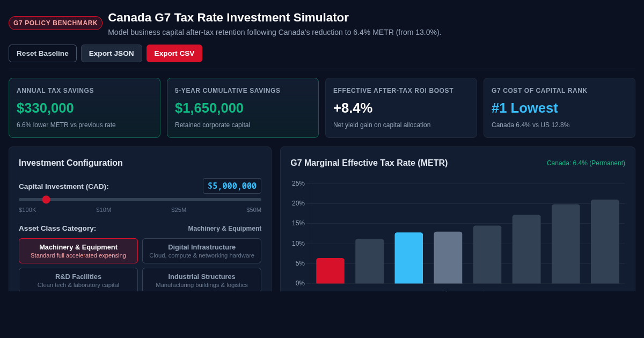Click the $10M slider tick label
Viewport: 644px width, 338px height.
(104, 210)
